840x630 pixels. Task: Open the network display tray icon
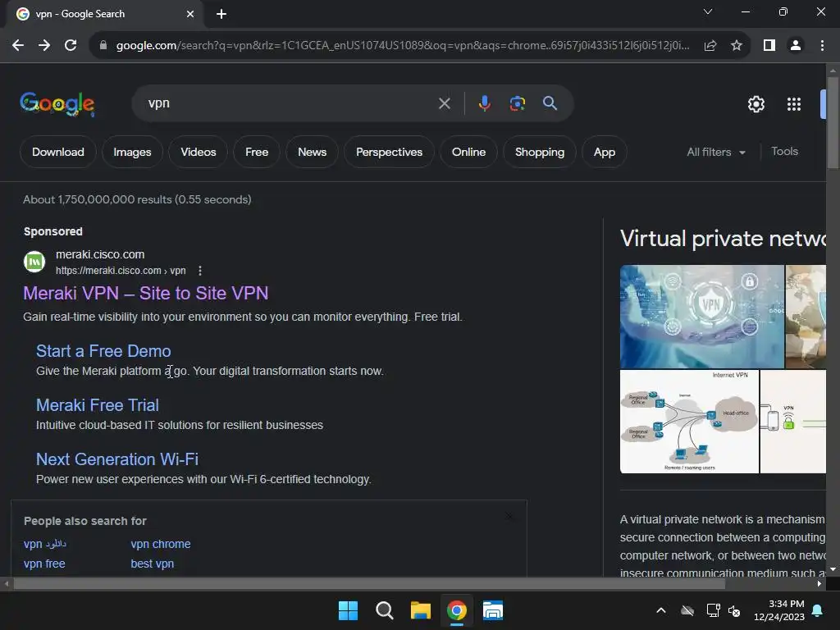(713, 610)
